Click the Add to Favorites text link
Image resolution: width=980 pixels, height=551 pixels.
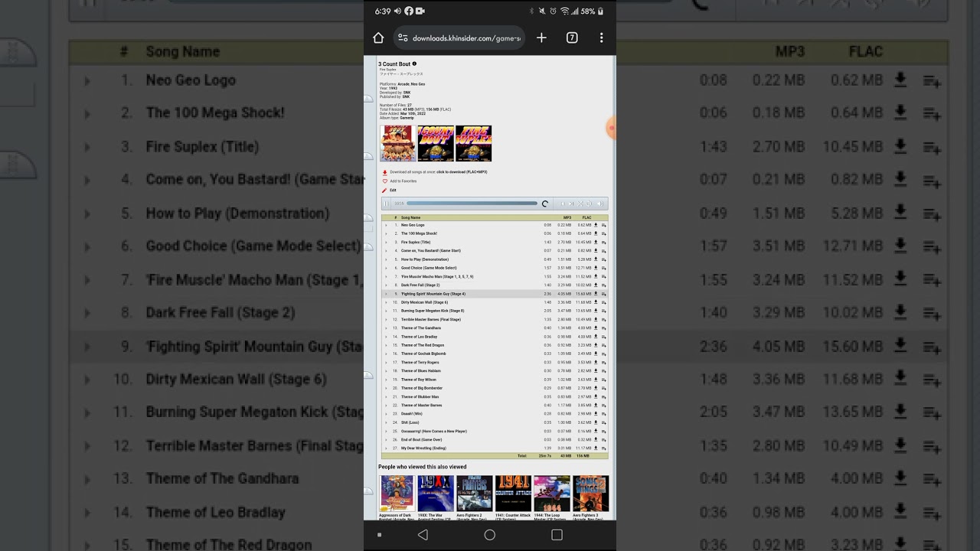click(x=403, y=181)
